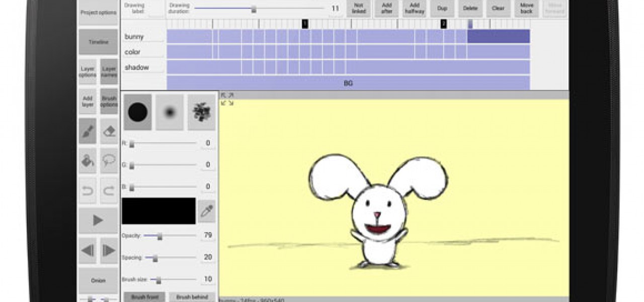
Task: Open the Brush options panel
Action: [x=109, y=101]
